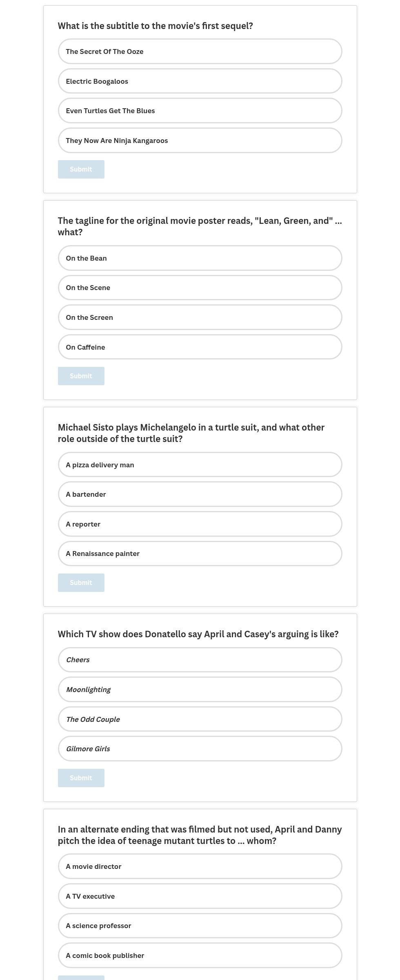Choose "A bartender" as Michael Sisto's role
The height and width of the screenshot is (980, 400).
[x=200, y=494]
